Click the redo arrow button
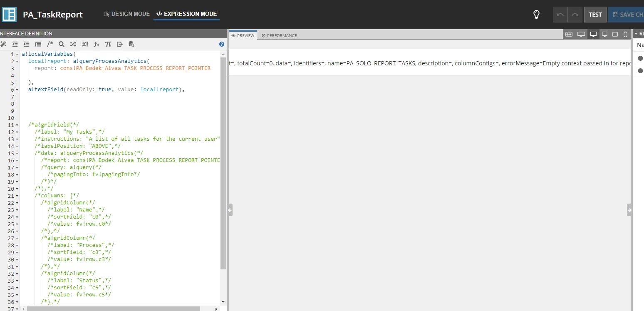Viewport: 644px width, 311px height. [575, 15]
